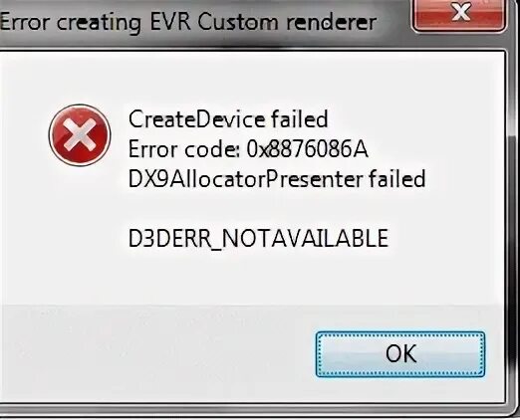Click the blank white area under D3DERR_NOTAVAILABLE
The height and width of the screenshot is (420, 520).
pos(258,277)
